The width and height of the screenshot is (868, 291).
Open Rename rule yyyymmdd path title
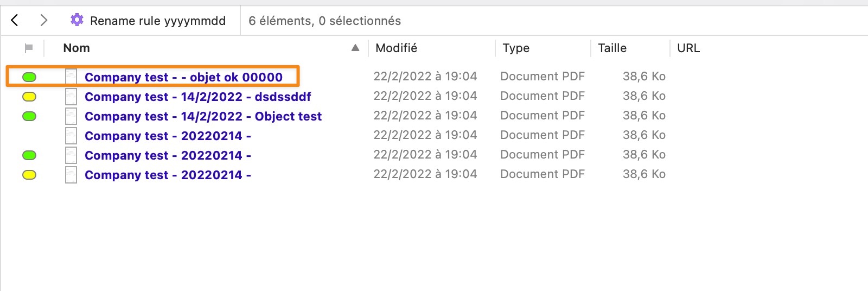coord(158,21)
